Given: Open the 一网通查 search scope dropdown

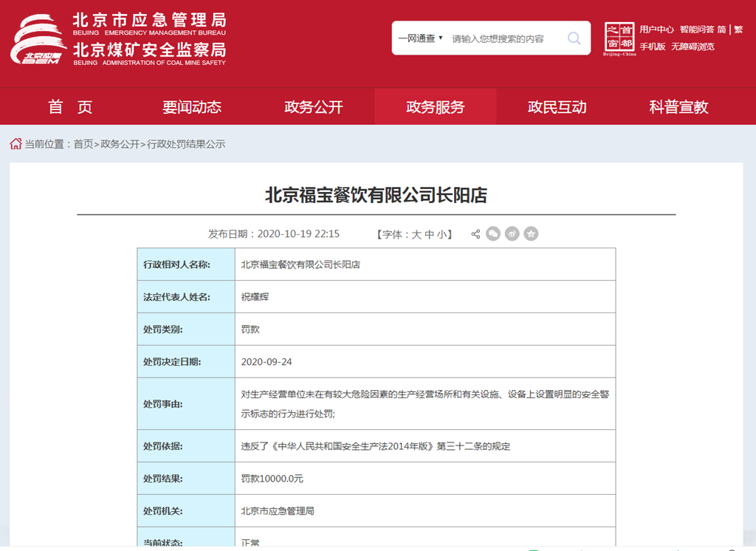Looking at the screenshot, I should click(420, 38).
